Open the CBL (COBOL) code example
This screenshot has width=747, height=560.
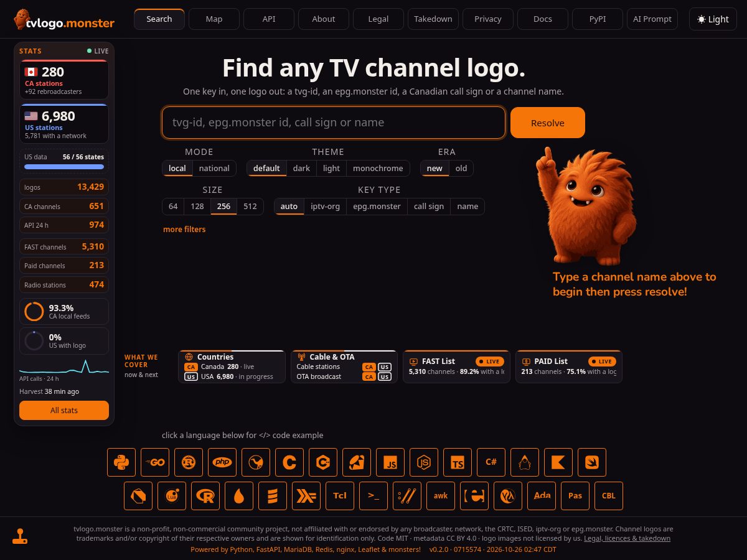pos(609,496)
